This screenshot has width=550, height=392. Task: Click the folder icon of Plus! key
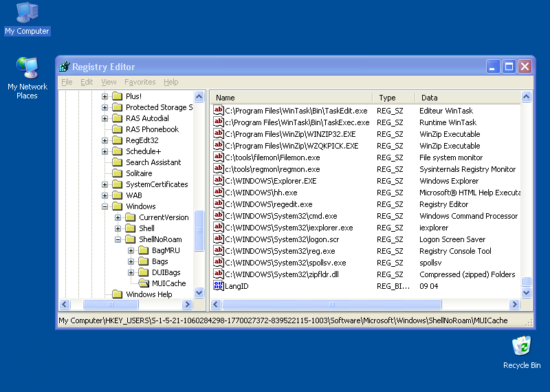(x=117, y=96)
